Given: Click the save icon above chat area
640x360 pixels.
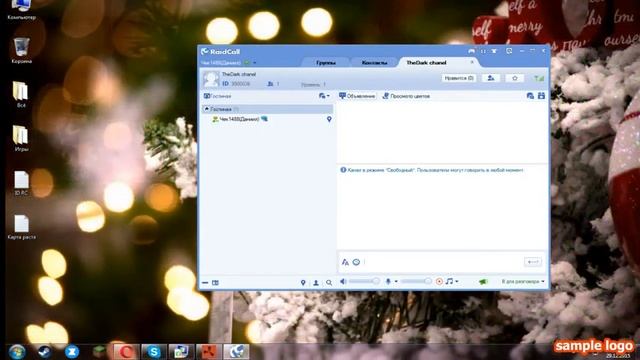Looking at the screenshot, I should [541, 96].
